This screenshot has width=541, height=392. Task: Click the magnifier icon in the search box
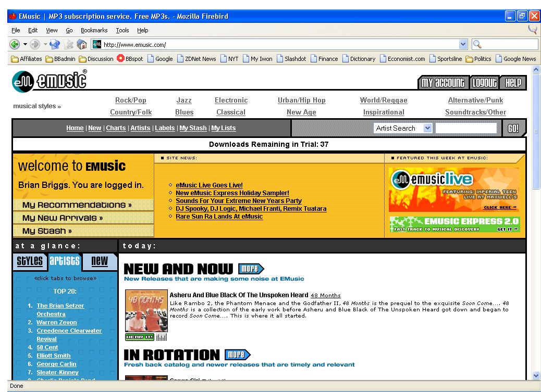tap(477, 44)
